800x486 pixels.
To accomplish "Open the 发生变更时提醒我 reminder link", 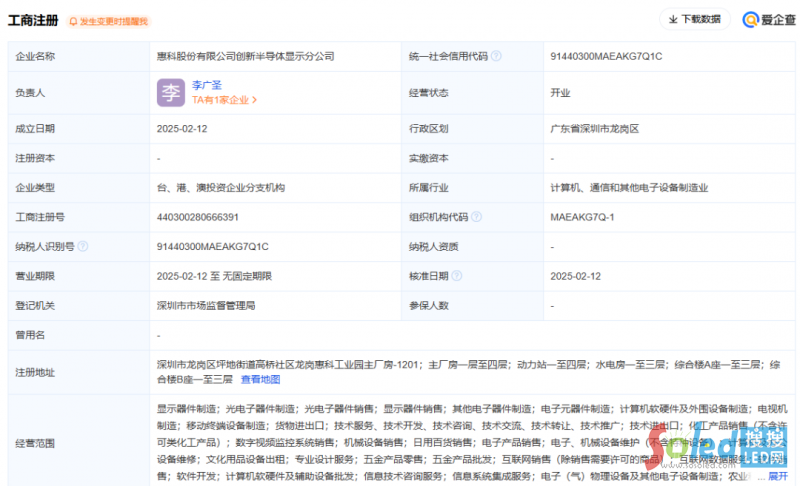I will click(x=112, y=21).
